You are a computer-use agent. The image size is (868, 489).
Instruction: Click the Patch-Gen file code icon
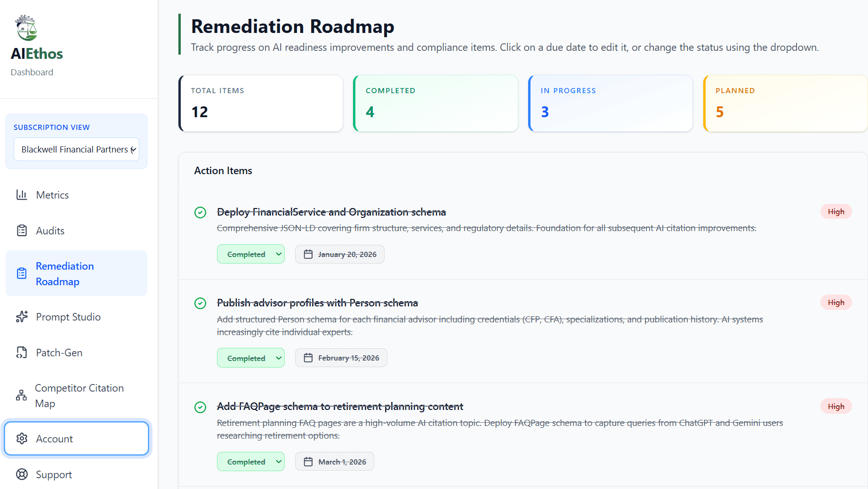coord(22,353)
